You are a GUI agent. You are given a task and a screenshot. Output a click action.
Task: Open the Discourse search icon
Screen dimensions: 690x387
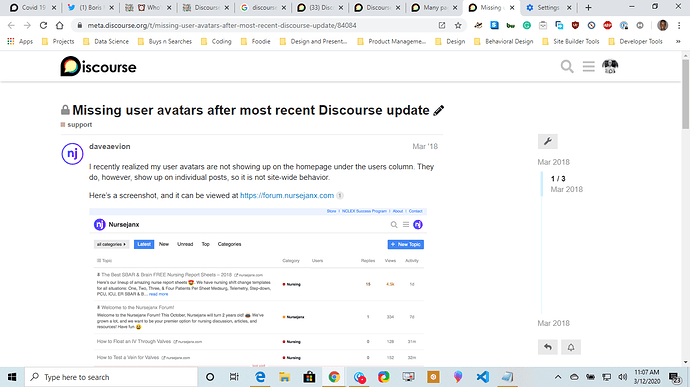(x=567, y=66)
